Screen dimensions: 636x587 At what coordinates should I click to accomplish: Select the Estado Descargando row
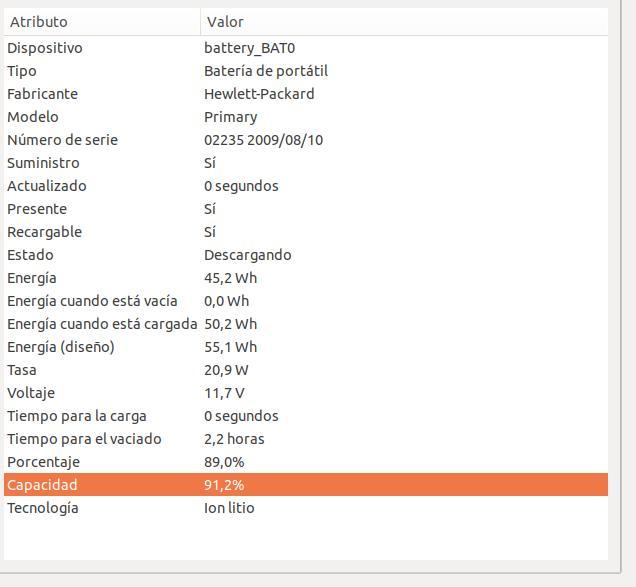click(x=306, y=255)
